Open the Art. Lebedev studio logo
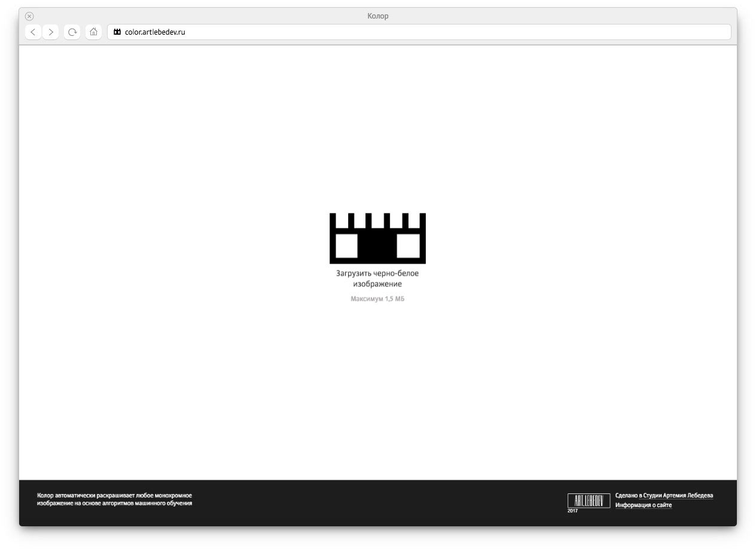Image resolution: width=756 pixels, height=549 pixels. coord(589,501)
